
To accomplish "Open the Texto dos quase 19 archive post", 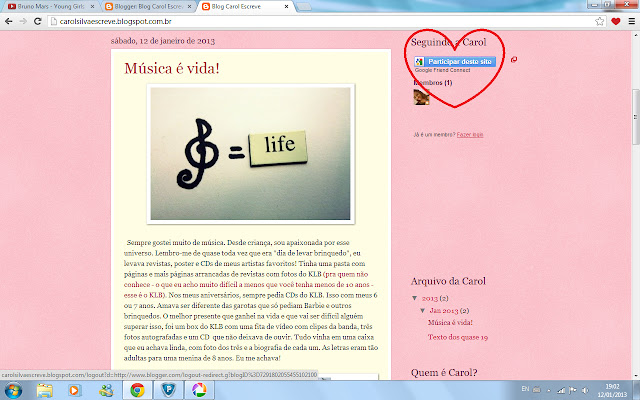I will pos(458,337).
